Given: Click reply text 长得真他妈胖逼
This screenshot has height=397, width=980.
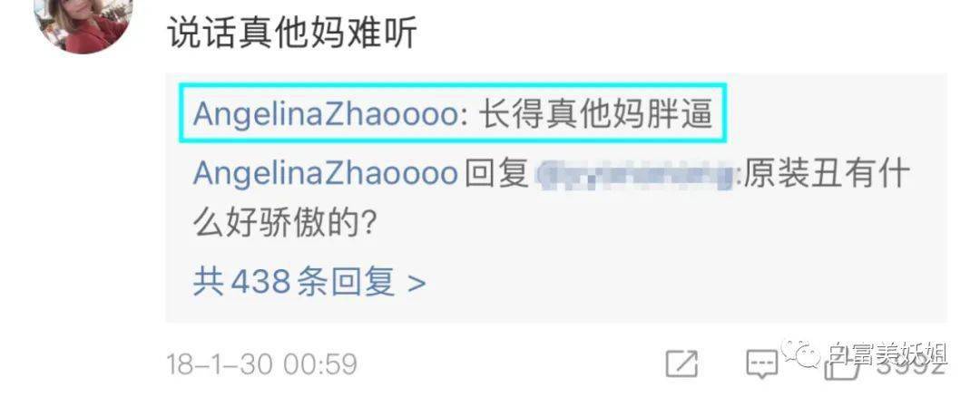Looking at the screenshot, I should click(595, 114).
